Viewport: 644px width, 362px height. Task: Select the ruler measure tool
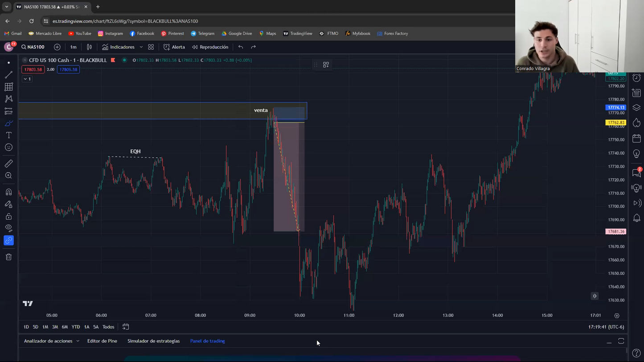pyautogui.click(x=8, y=164)
